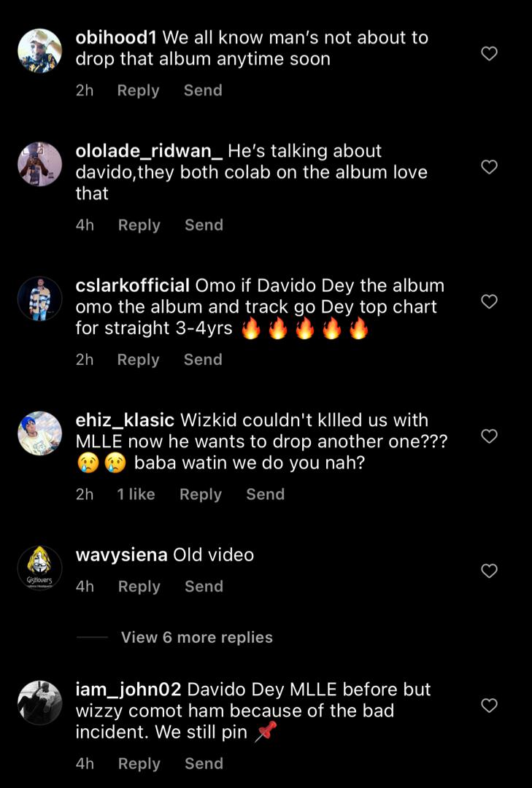
Task: Open the wavysiena username link
Action: click(121, 555)
